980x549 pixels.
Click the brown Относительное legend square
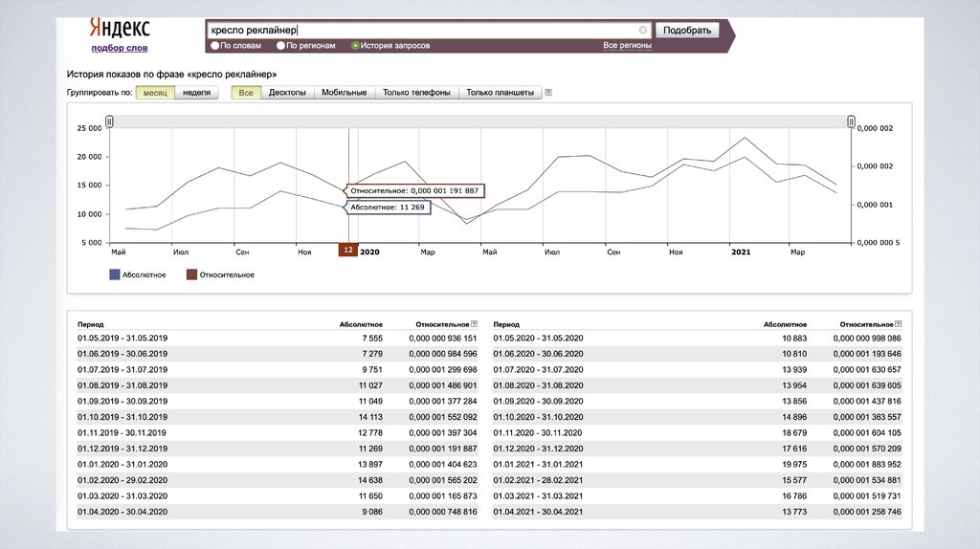pos(191,274)
